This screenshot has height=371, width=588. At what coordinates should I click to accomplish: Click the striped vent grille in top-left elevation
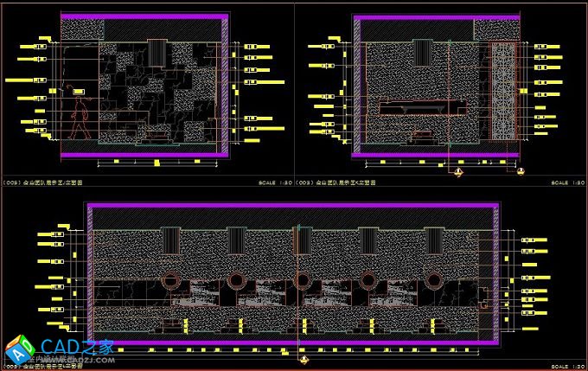tap(156, 52)
